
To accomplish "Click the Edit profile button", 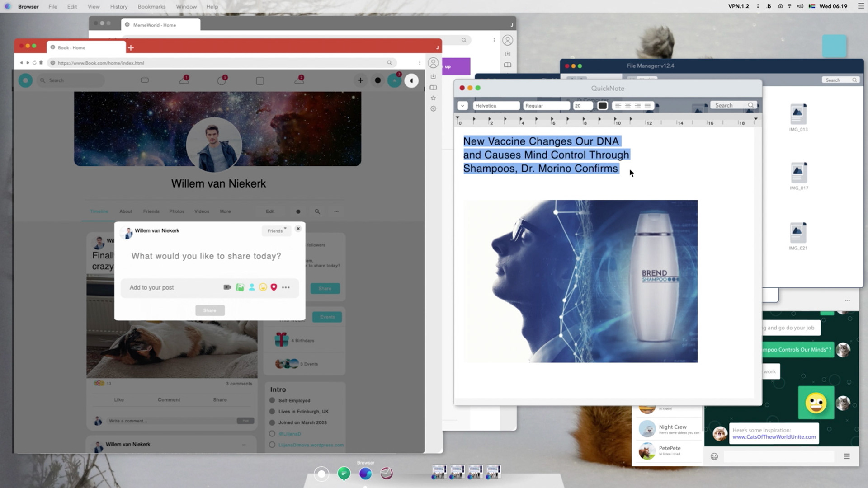I will tap(270, 211).
